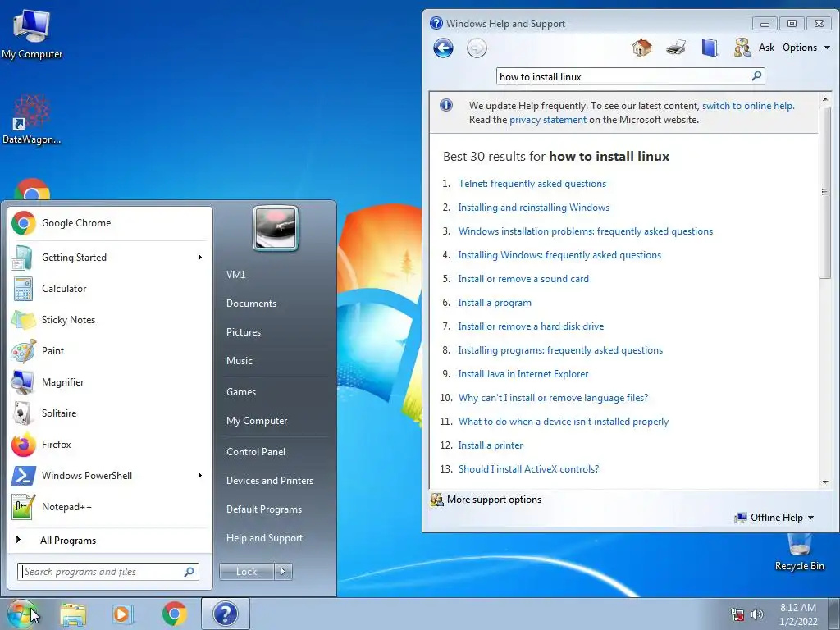Open Help and Support in Start menu
The width and height of the screenshot is (840, 630).
264,538
